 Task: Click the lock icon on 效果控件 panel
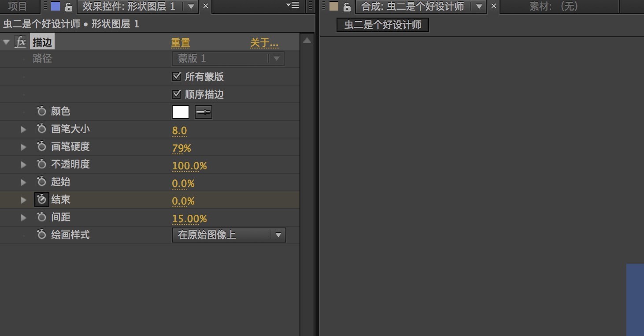point(68,7)
